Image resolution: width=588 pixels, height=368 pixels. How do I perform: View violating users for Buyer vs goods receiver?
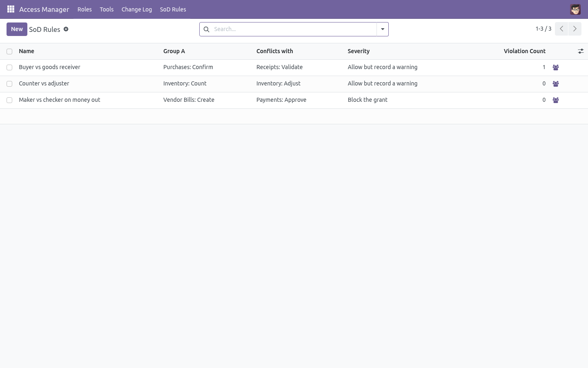[x=556, y=67]
